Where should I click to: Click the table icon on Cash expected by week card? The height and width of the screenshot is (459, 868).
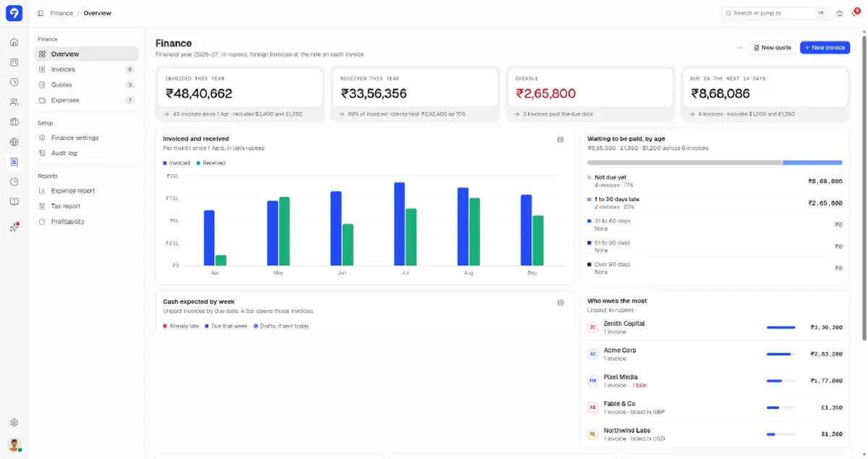(561, 302)
